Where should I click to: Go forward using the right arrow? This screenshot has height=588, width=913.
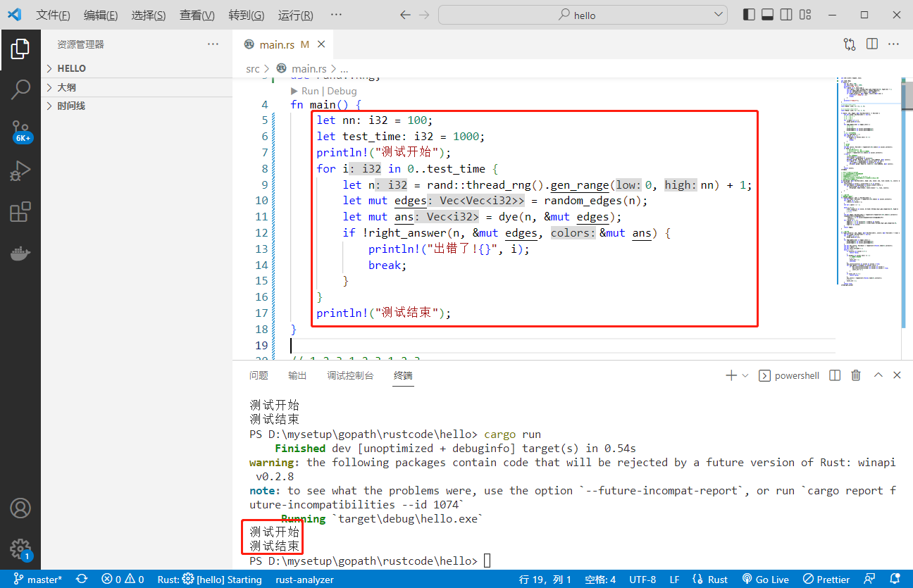coord(424,15)
